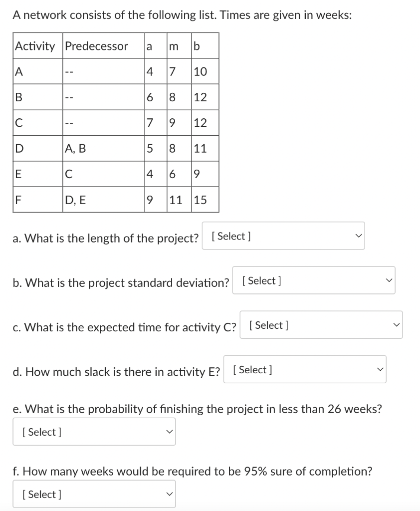This screenshot has width=420, height=511.
Task: Click question f text about 95% completion
Action: point(193,471)
